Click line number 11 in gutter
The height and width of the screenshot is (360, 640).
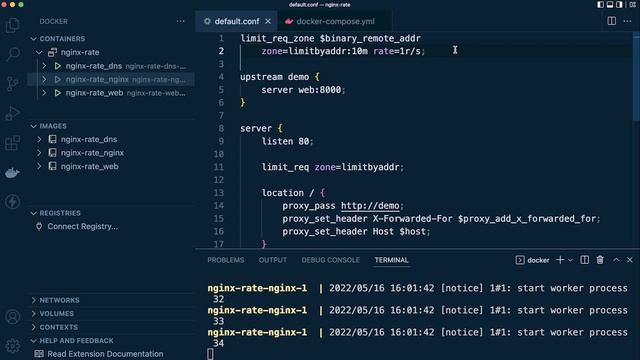(219, 167)
